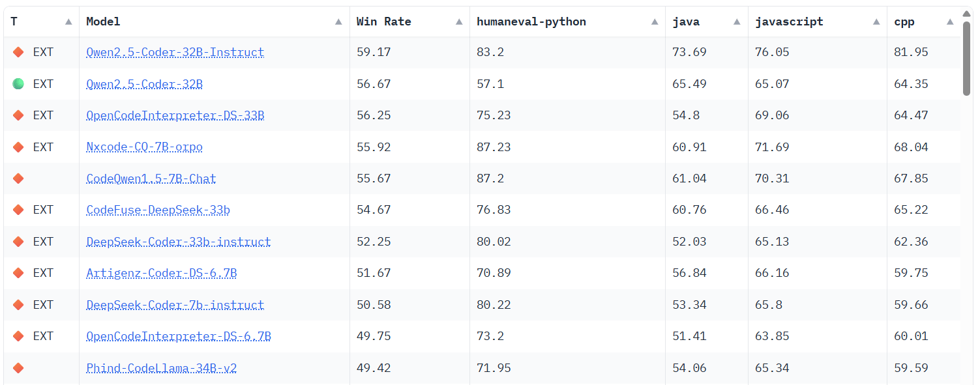The height and width of the screenshot is (385, 980).
Task: Open the Qwen2.5-Coder-32B-Instruct model link
Action: (x=174, y=52)
